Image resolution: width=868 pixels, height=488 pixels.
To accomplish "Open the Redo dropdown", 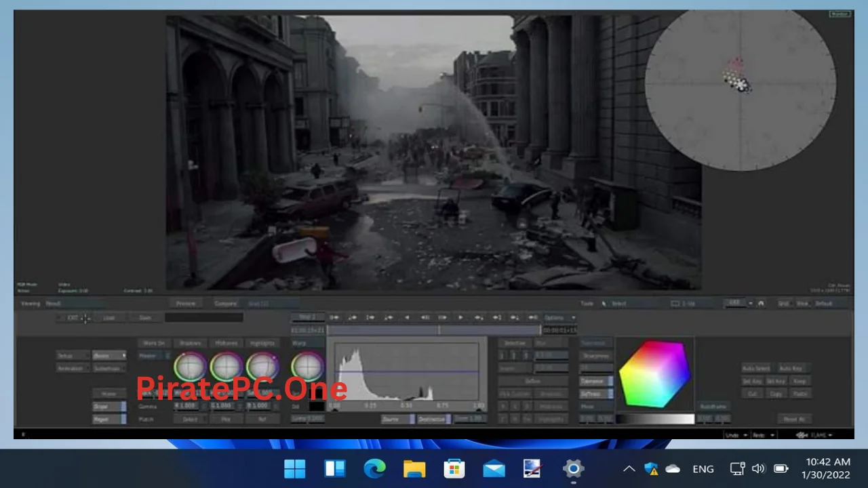I will point(764,435).
